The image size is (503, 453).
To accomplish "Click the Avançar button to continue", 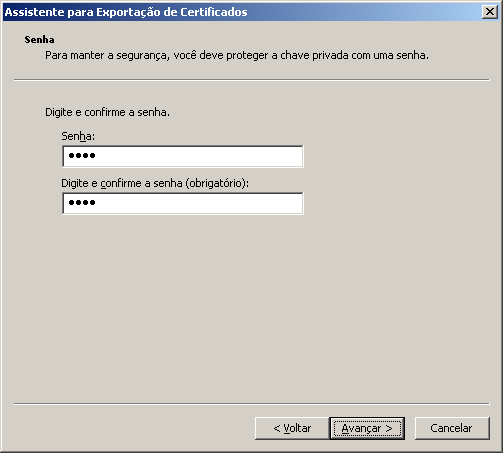I will pyautogui.click(x=367, y=428).
